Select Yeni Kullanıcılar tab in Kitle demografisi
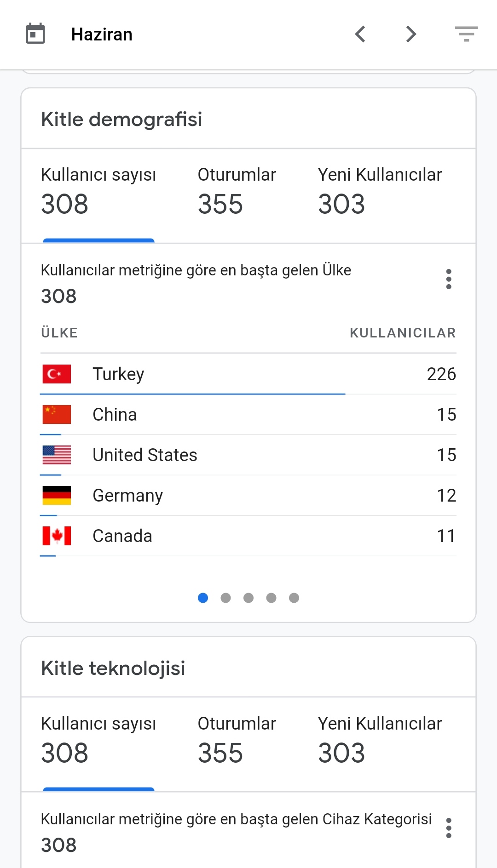The width and height of the screenshot is (497, 868). pos(380,191)
